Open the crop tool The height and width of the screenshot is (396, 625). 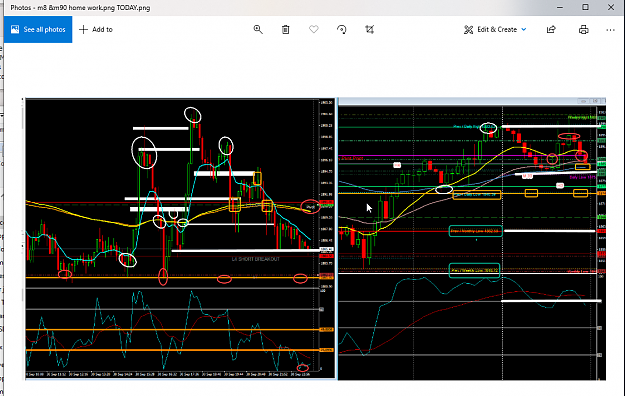coord(369,30)
